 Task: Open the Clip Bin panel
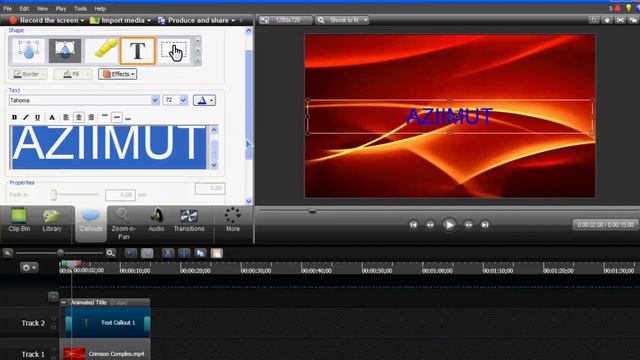pos(19,220)
